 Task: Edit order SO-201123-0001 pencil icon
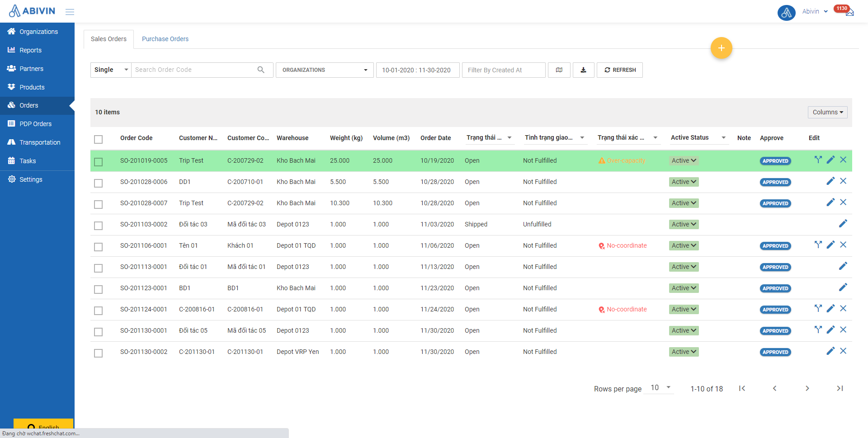click(x=843, y=287)
